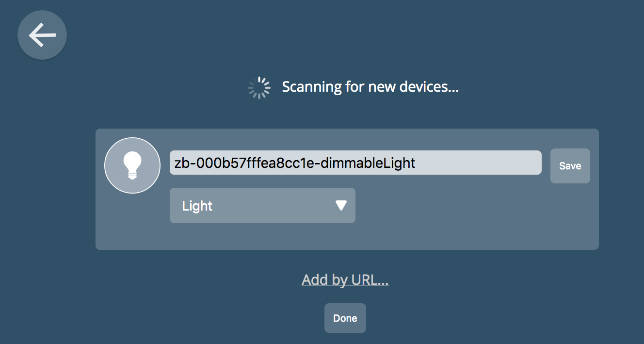This screenshot has height=344, width=644.
Task: Select the circular bulb thumbnail on the device card
Action: pos(132,165)
